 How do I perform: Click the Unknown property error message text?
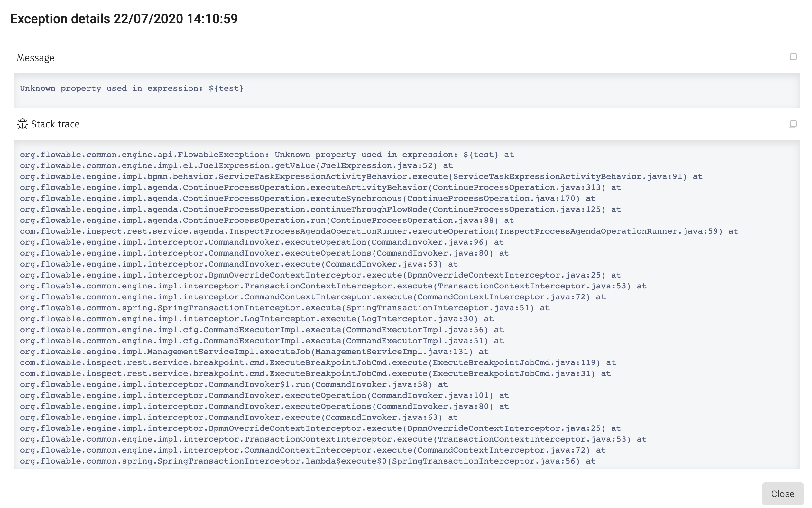pos(132,88)
